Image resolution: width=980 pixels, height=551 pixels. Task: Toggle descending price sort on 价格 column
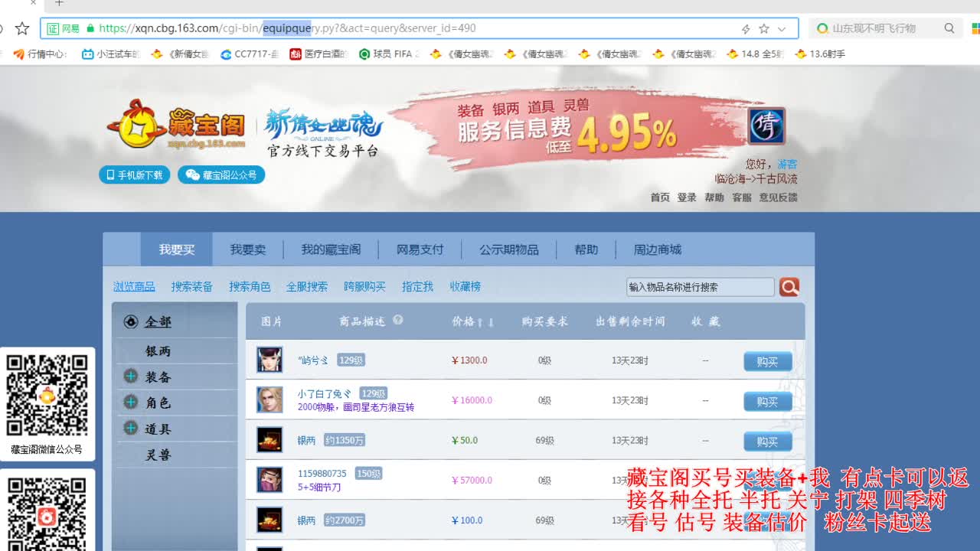click(x=492, y=323)
